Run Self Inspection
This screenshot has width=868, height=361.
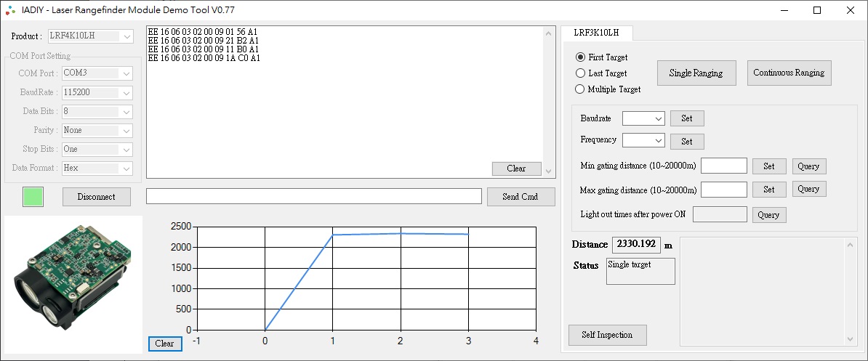607,335
